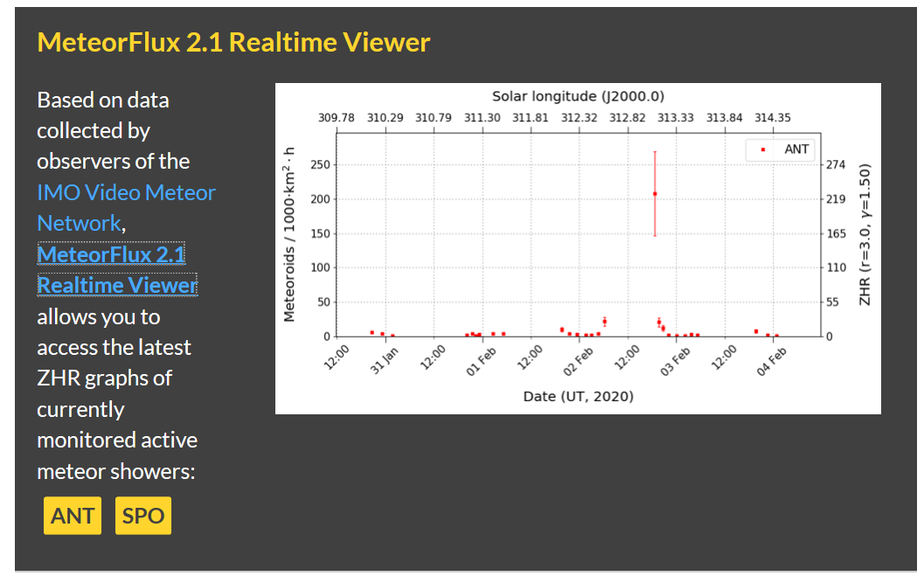Select the SPO shower button

pos(143,516)
